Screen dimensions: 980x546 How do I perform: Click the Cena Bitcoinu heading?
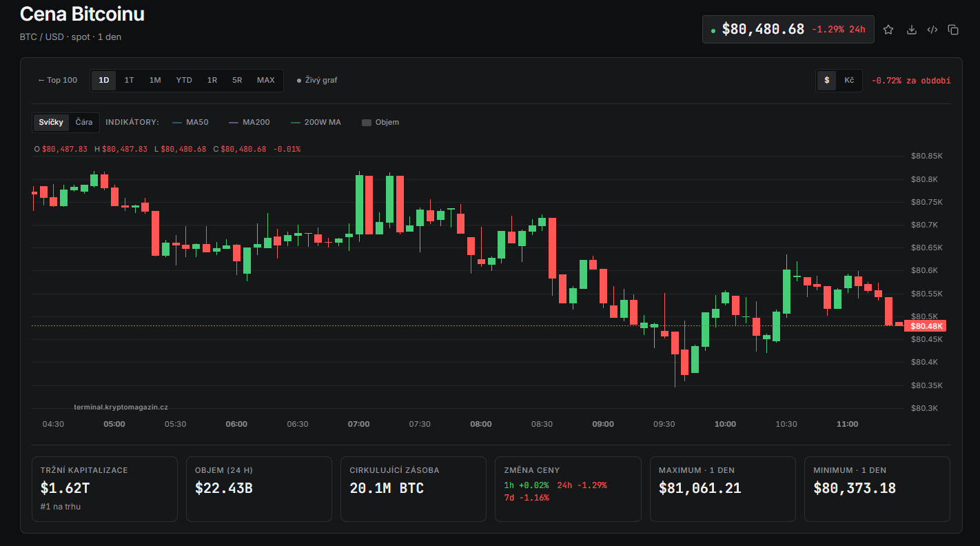point(82,14)
